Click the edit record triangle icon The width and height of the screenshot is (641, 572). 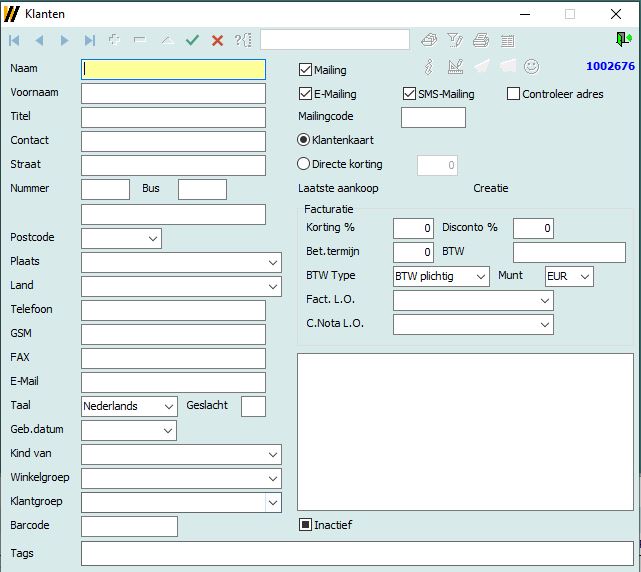pyautogui.click(x=167, y=40)
